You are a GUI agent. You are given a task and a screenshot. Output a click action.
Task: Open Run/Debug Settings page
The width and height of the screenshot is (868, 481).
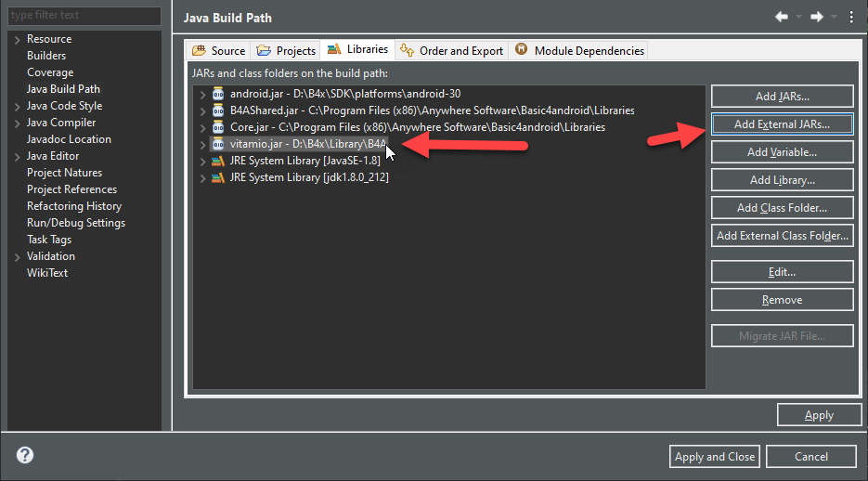tap(76, 223)
